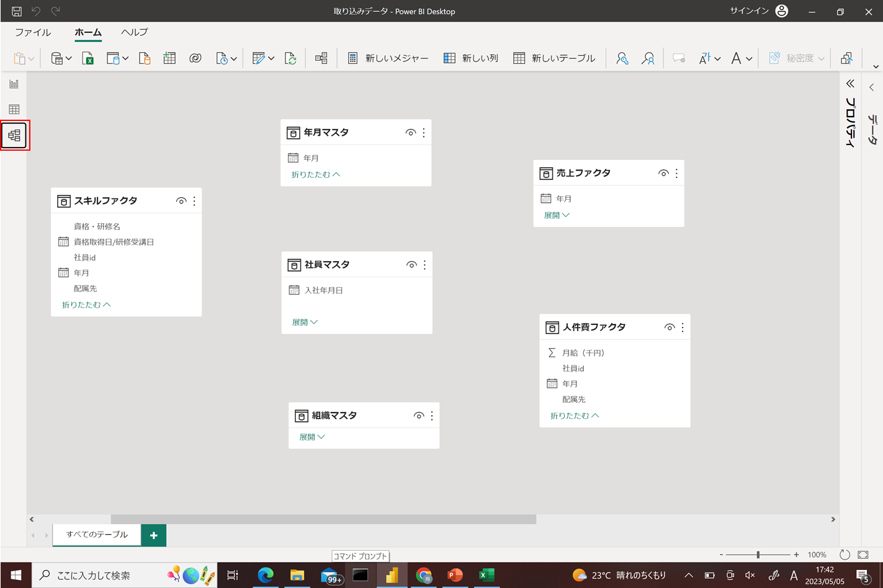This screenshot has height=588, width=883.
Task: Toggle visibility eye of 組織マスタ table
Action: 418,416
